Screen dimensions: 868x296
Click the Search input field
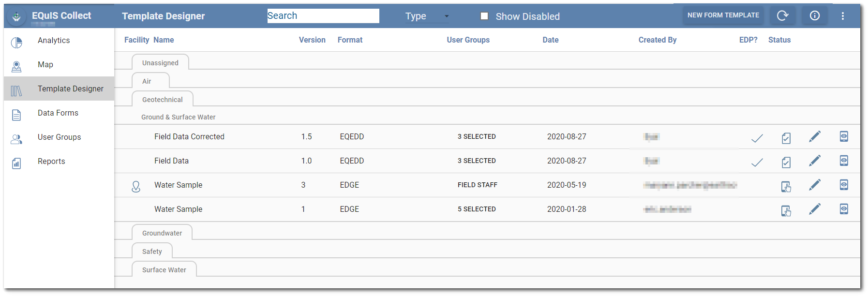coord(323,16)
